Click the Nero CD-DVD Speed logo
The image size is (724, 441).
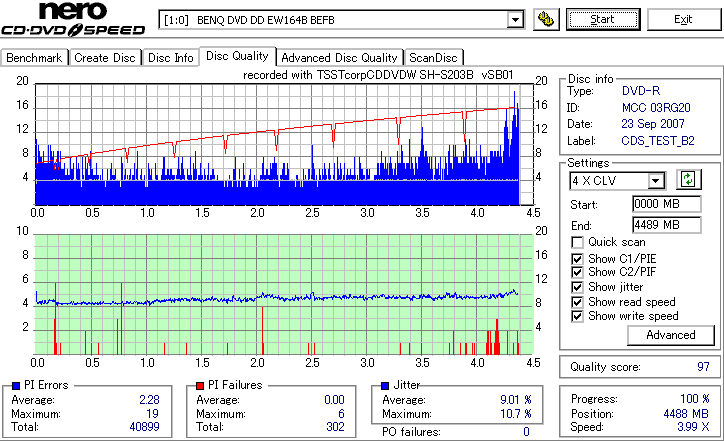(x=73, y=19)
